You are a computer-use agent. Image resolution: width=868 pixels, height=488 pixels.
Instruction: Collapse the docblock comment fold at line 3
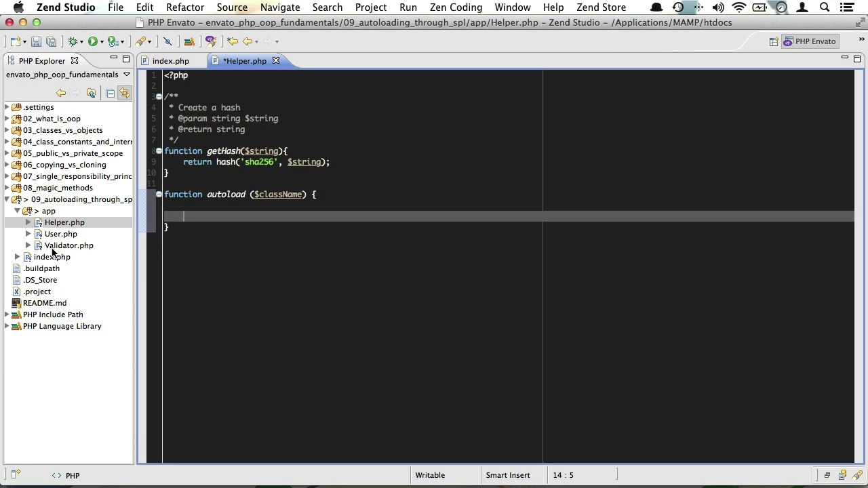tap(159, 97)
